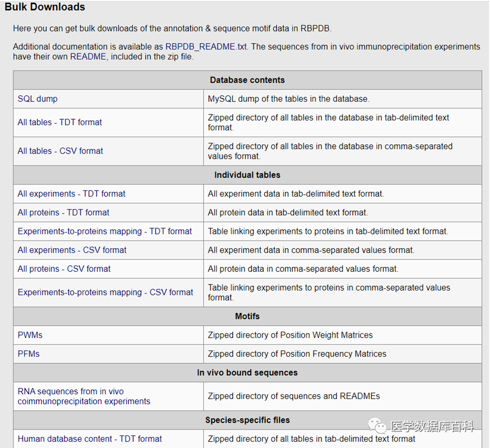Download the PFMs zipped directory
The width and height of the screenshot is (490, 448).
point(29,354)
